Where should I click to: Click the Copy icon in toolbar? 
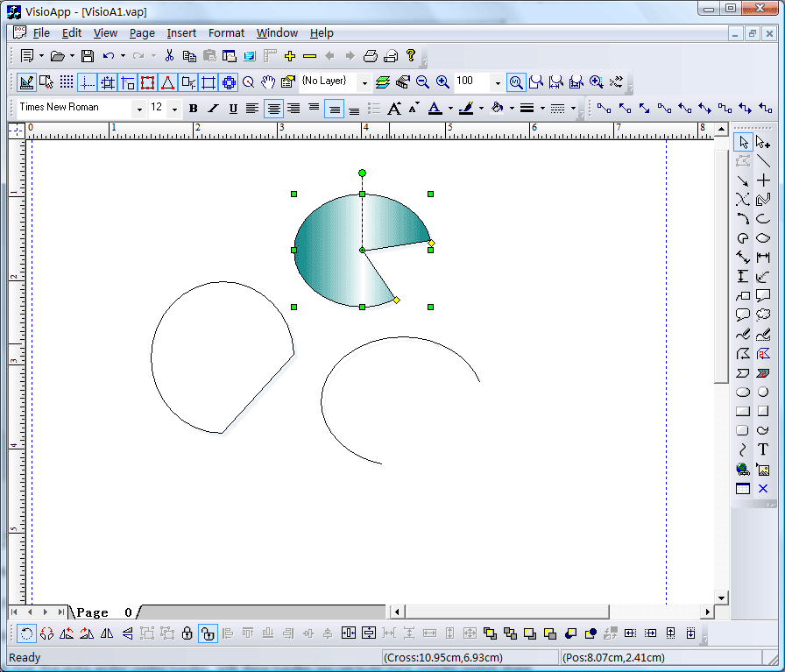point(189,56)
